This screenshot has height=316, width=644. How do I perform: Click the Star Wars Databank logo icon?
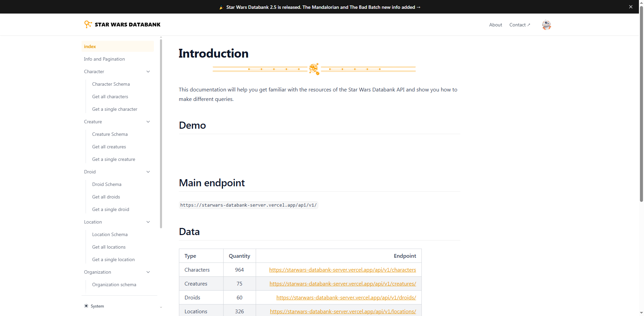(88, 24)
